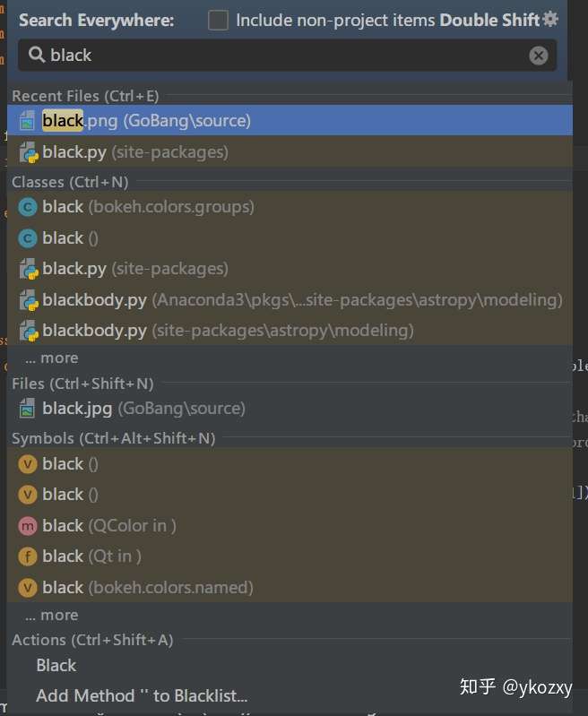Select method black in QColor
The height and width of the screenshot is (716, 588).
point(290,526)
